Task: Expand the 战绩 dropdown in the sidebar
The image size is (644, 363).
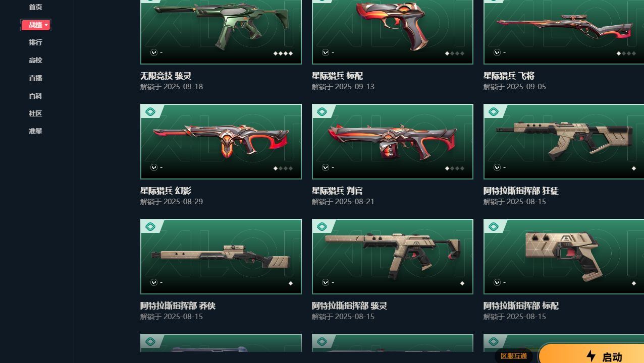Action: [35, 25]
